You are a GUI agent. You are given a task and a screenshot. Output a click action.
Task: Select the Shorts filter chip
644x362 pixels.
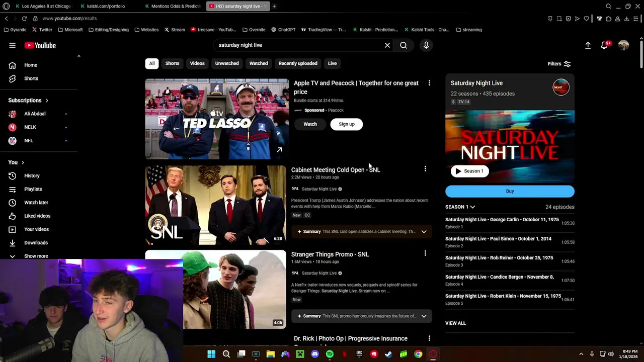pyautogui.click(x=172, y=63)
